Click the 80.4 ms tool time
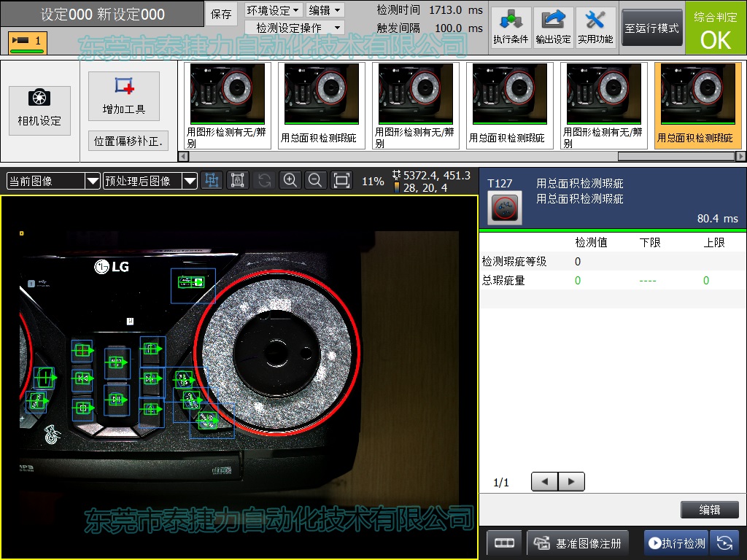747x560 pixels. point(718,219)
